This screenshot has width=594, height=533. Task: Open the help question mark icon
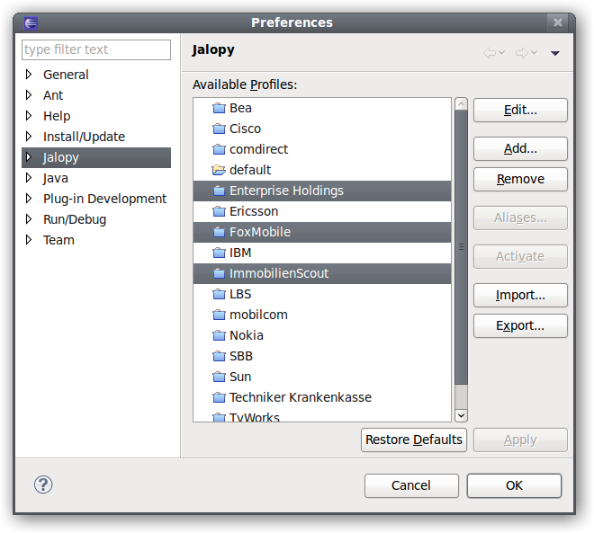pyautogui.click(x=43, y=485)
